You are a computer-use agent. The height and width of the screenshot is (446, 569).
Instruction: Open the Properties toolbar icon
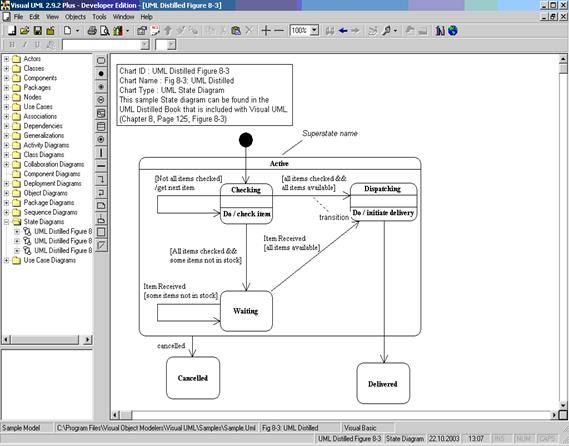(x=142, y=31)
